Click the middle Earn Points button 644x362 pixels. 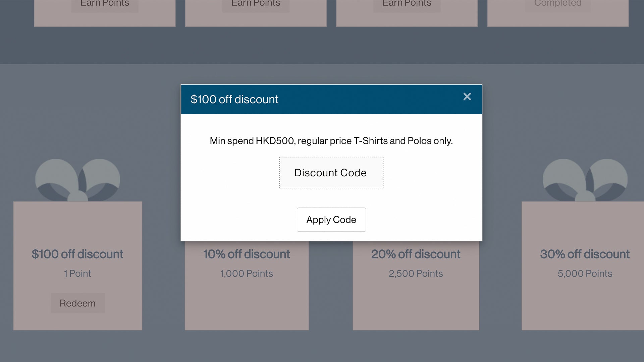click(x=256, y=5)
